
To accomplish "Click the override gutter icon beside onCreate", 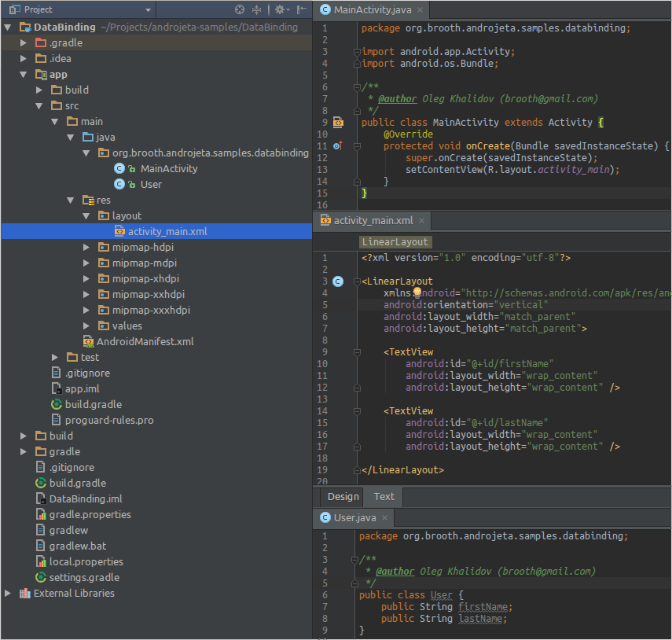I will [x=338, y=146].
